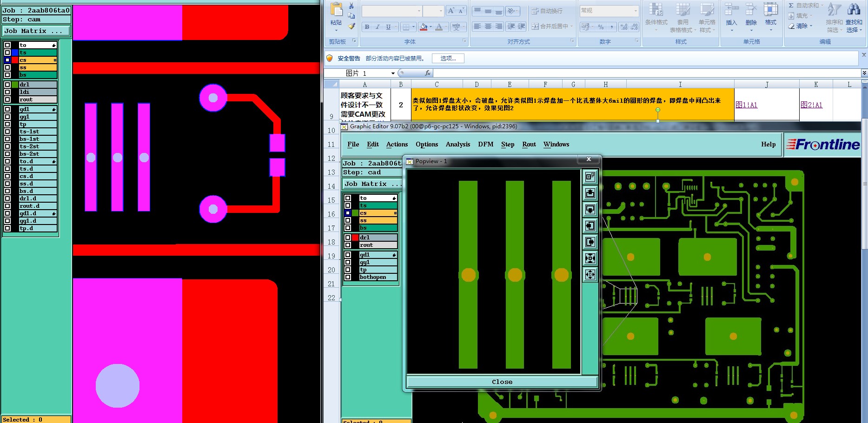Image resolution: width=868 pixels, height=423 pixels.
Task: Toggle the ts-1st layer checkbox
Action: tap(7, 132)
